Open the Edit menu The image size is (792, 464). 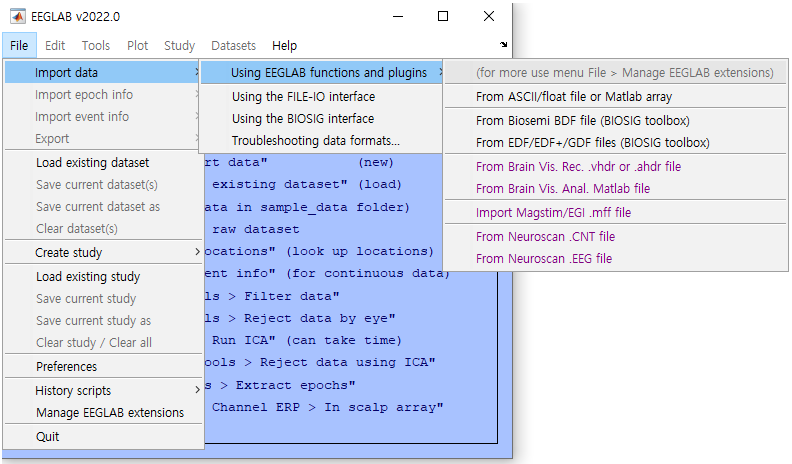pyautogui.click(x=55, y=45)
